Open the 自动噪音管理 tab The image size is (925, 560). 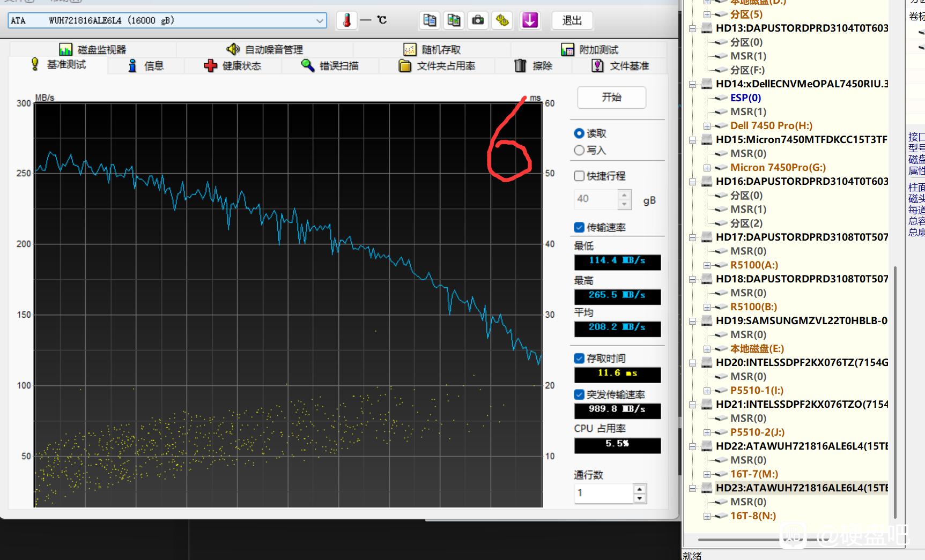264,49
